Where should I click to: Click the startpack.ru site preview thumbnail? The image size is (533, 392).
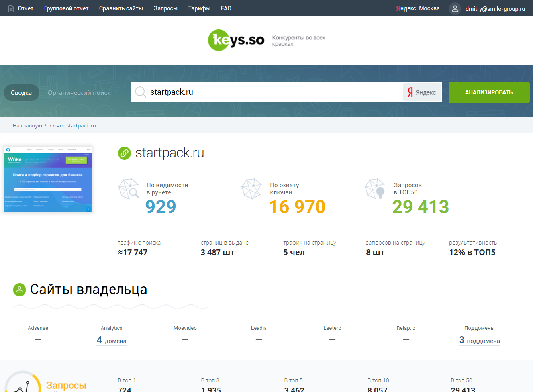(x=47, y=179)
